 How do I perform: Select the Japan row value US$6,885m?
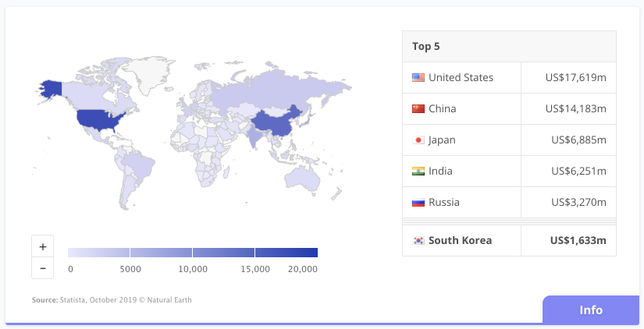(x=578, y=140)
